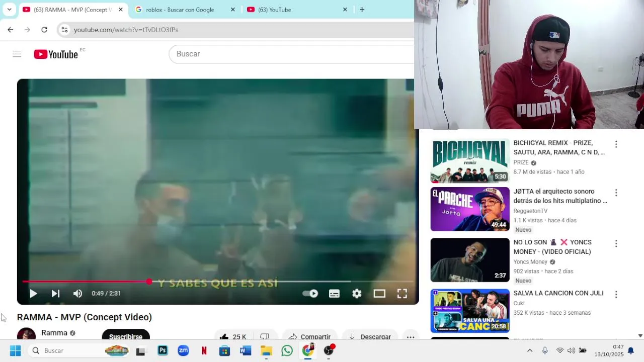
Task: Play the paused RAMMA video
Action: point(33,294)
